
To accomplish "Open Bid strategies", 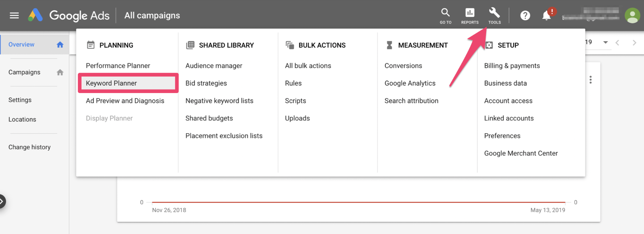I will 206,83.
